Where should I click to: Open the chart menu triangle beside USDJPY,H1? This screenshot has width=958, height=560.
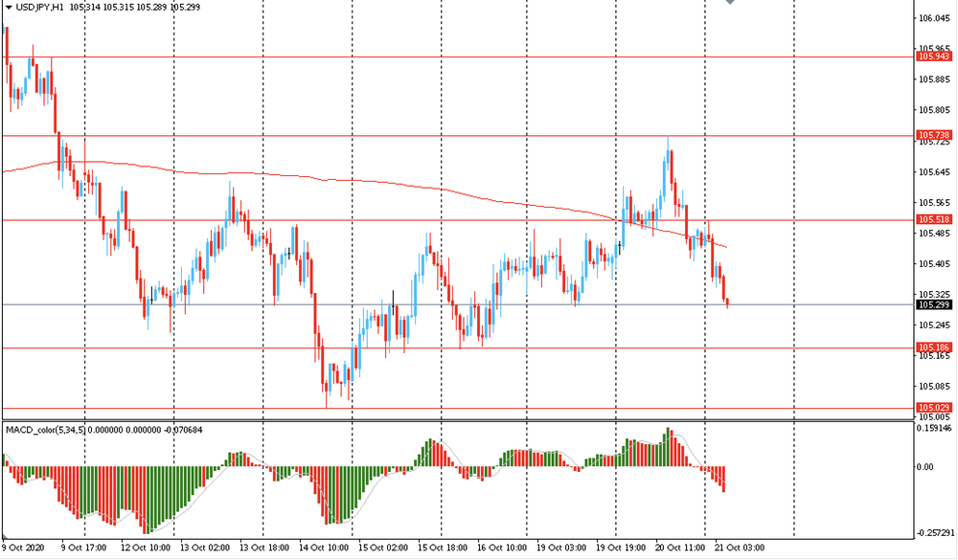(9, 8)
